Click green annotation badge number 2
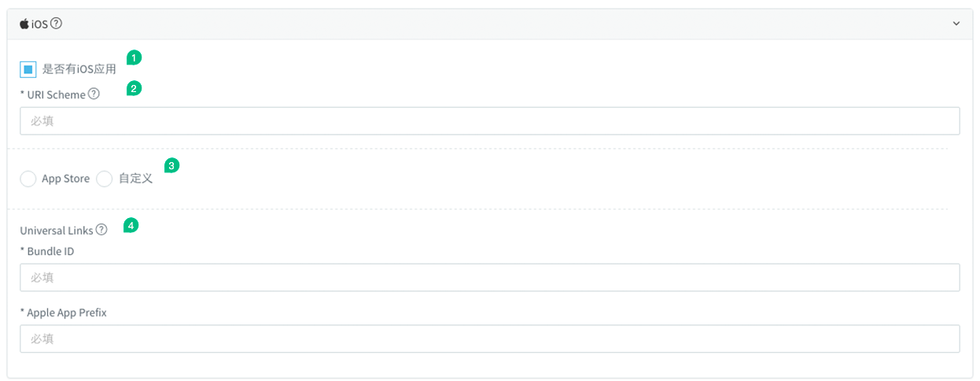Screen dimensions: 980x381 (134, 89)
